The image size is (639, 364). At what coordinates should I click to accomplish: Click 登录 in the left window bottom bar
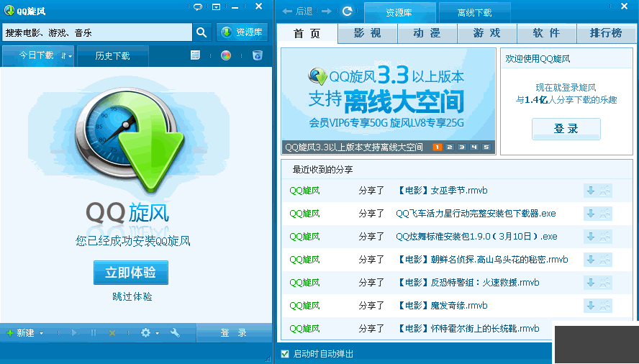(234, 333)
